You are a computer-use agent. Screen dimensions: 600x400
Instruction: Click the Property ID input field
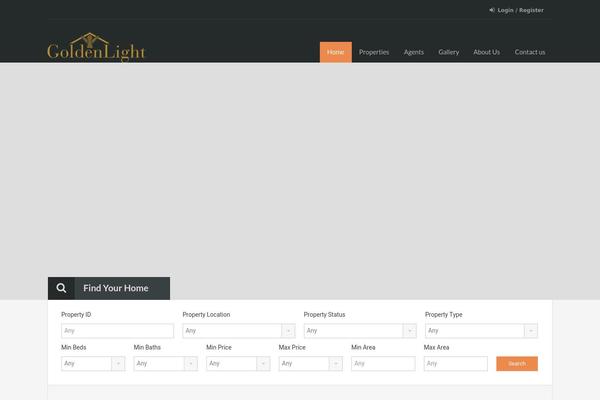tap(117, 331)
